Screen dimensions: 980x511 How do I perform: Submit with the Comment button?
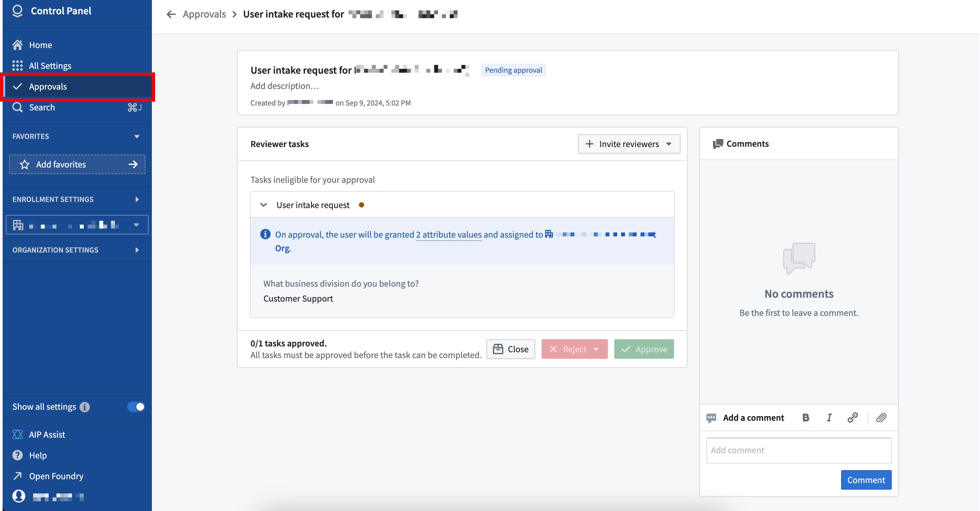866,480
